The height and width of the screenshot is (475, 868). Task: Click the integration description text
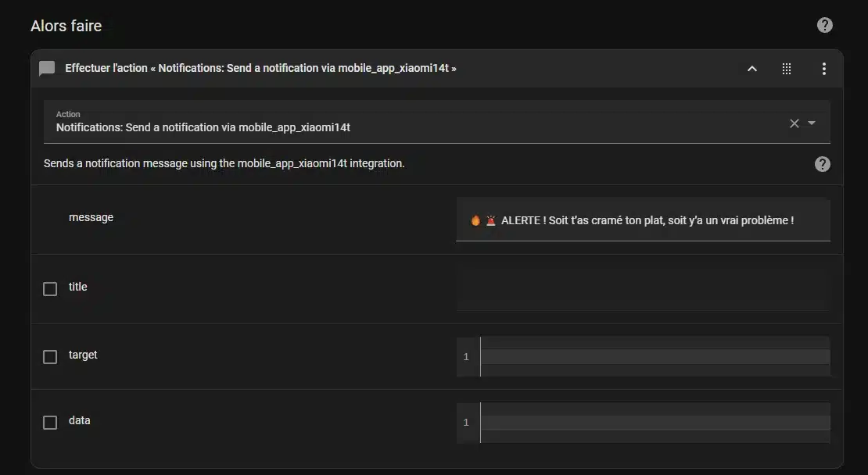[x=224, y=164]
